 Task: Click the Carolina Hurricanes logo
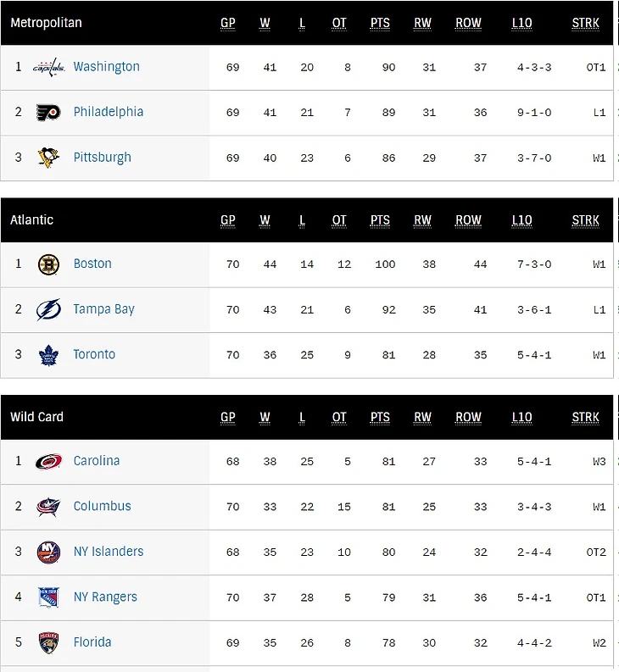tap(48, 461)
